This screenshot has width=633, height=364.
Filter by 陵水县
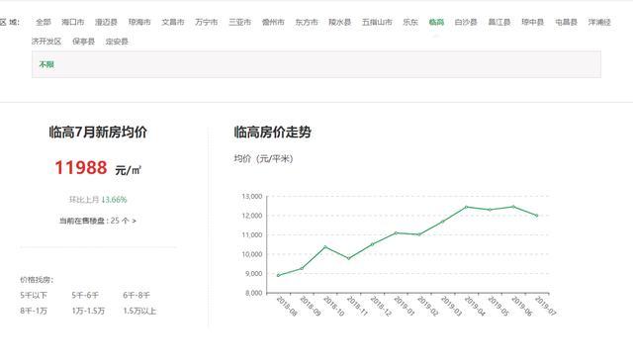click(x=340, y=22)
